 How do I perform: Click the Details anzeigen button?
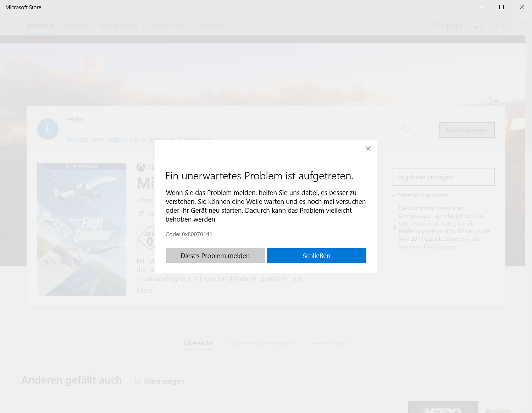(x=467, y=130)
